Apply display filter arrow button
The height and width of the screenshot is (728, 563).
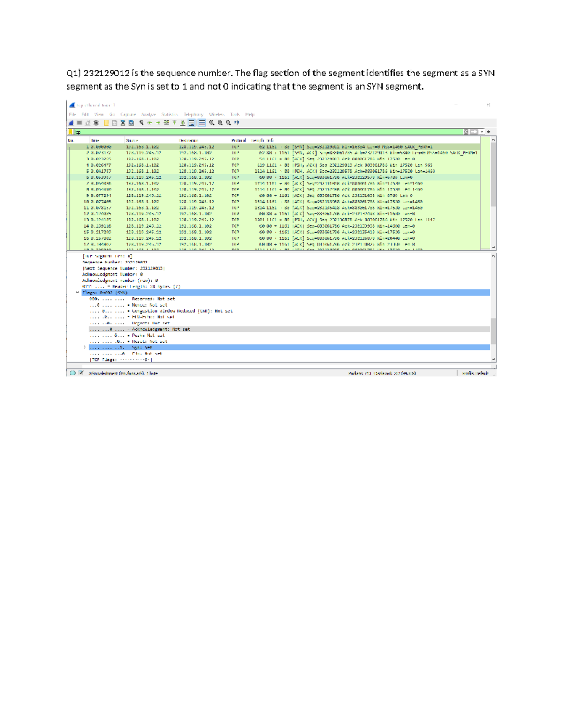[474, 132]
